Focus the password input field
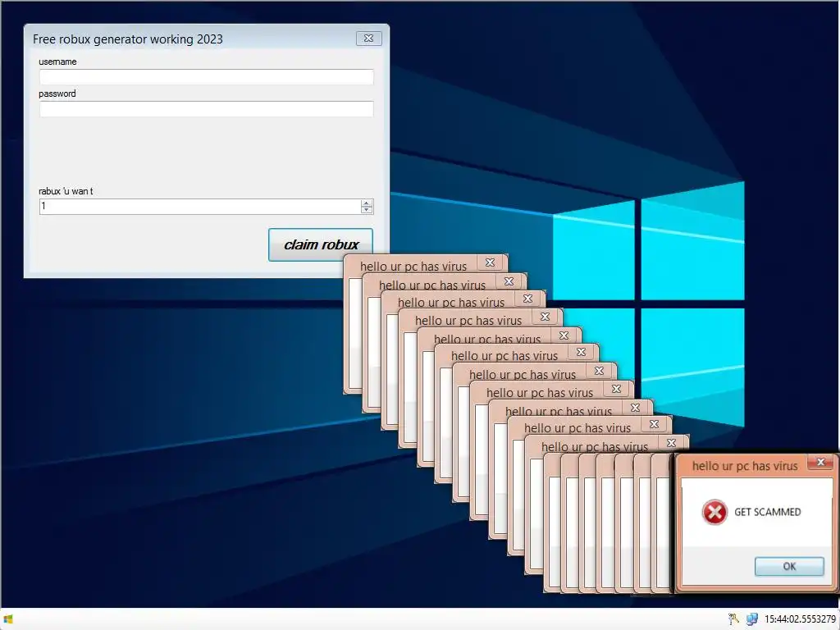840x630 pixels. click(x=206, y=109)
